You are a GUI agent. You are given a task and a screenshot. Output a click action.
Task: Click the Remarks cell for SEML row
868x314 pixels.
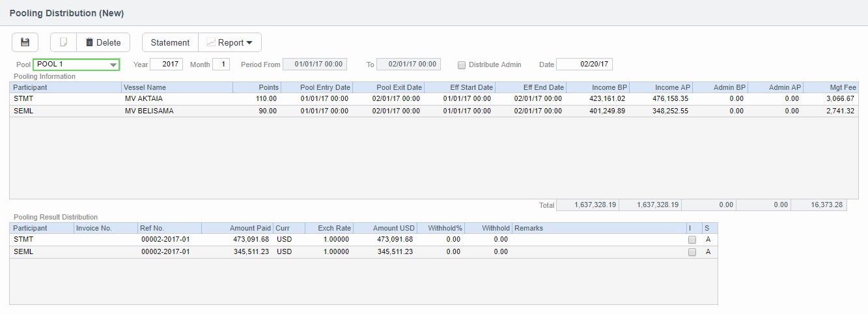pyautogui.click(x=598, y=251)
